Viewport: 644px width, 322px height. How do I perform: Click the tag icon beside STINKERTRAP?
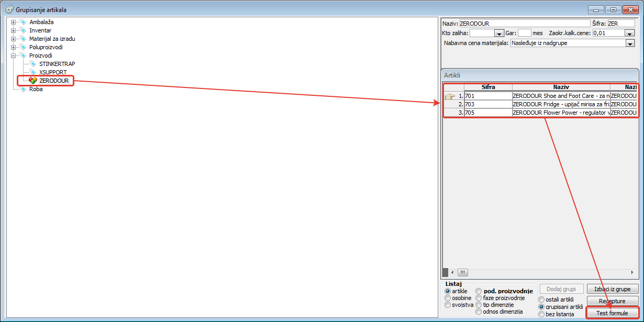[33, 64]
